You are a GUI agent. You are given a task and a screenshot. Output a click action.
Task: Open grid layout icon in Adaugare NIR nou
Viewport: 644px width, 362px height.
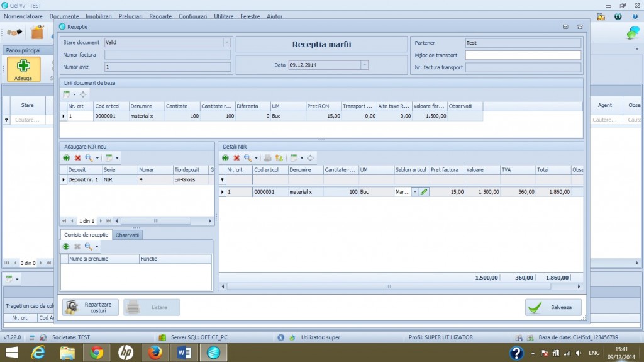click(x=109, y=158)
